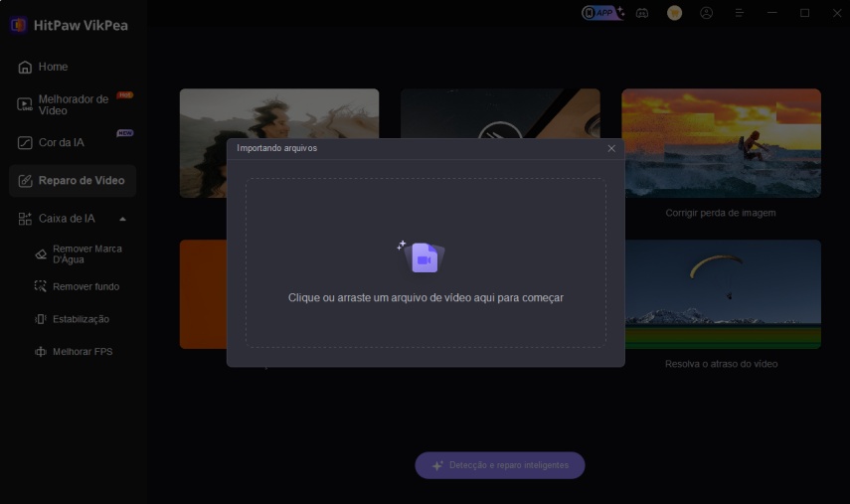Select the surfer sunset thumbnail

point(723,143)
